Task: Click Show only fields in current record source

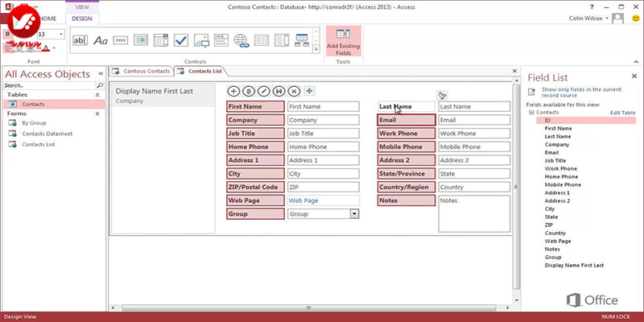Action: [x=580, y=92]
